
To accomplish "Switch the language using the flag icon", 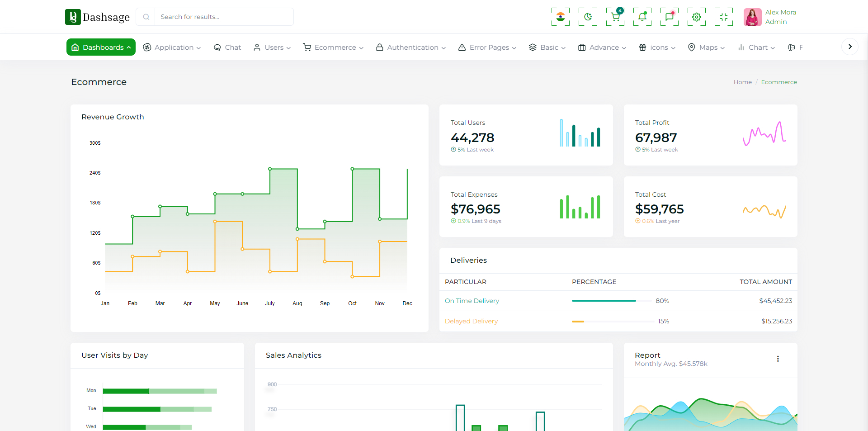I will [x=560, y=17].
